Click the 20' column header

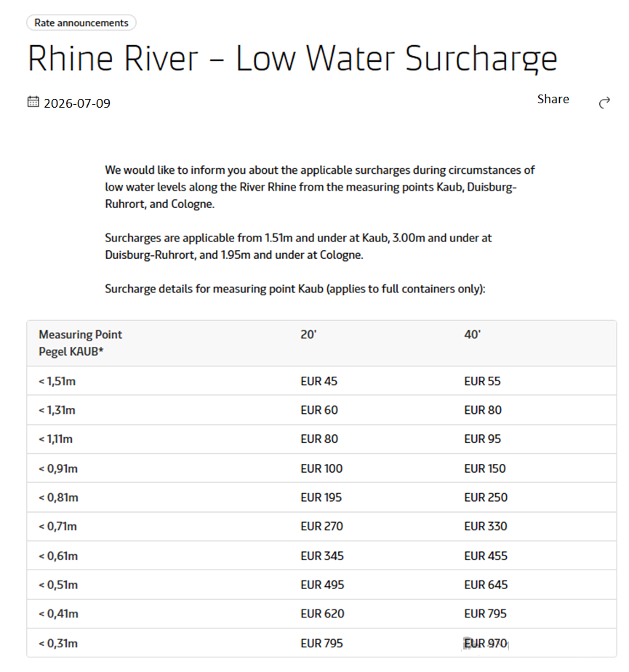click(x=308, y=335)
